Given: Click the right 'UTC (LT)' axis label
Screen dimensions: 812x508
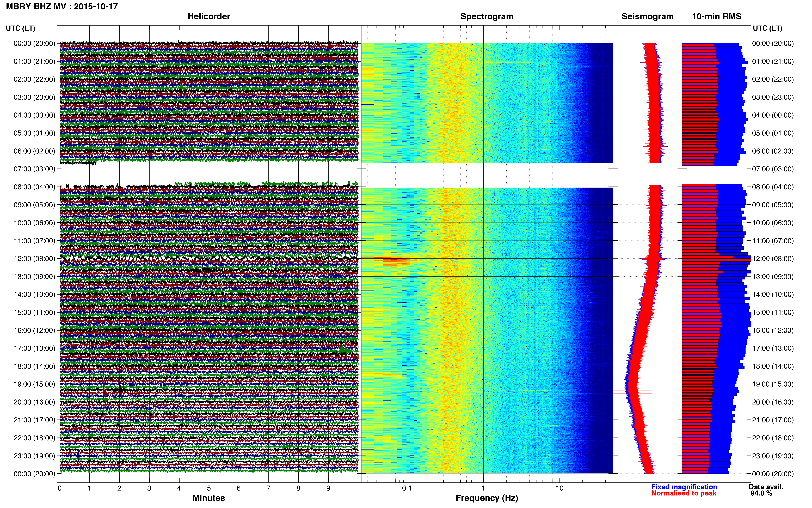Looking at the screenshot, I should coord(768,28).
